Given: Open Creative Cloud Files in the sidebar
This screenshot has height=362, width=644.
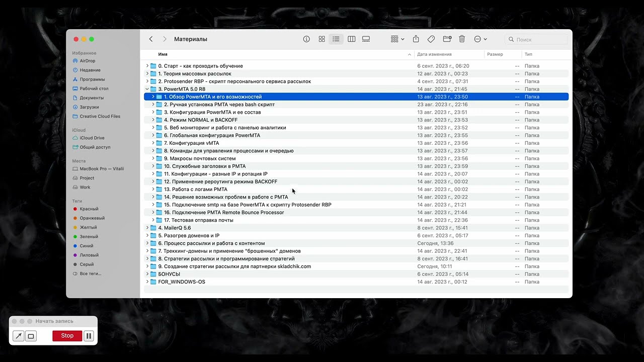Looking at the screenshot, I should pyautogui.click(x=100, y=117).
